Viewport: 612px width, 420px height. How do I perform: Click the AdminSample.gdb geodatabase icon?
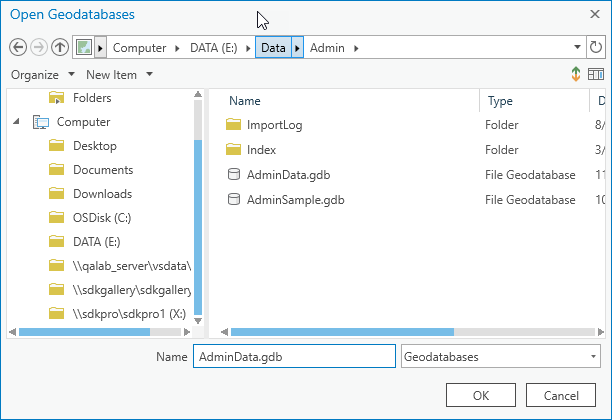(234, 199)
